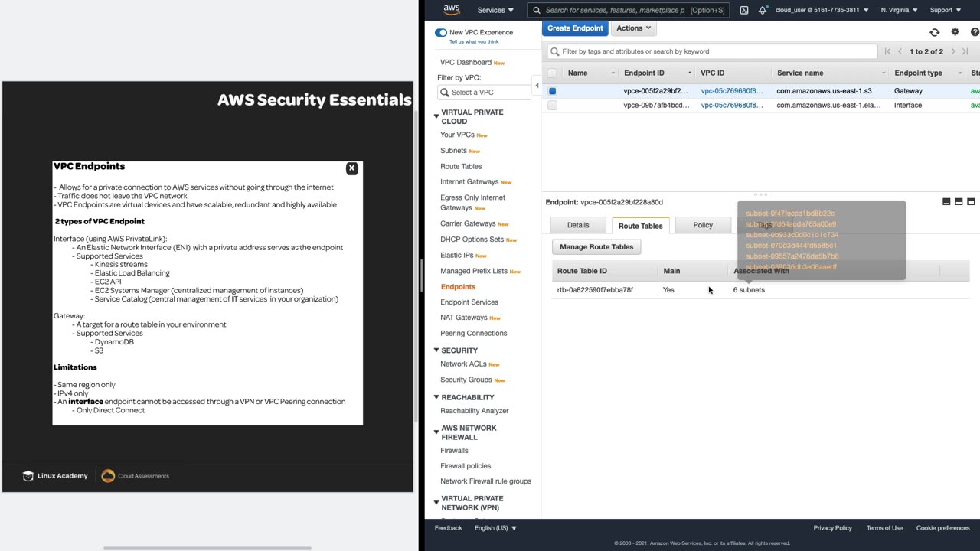Toggle the New VPC Experience switch
The image size is (980, 551).
440,32
